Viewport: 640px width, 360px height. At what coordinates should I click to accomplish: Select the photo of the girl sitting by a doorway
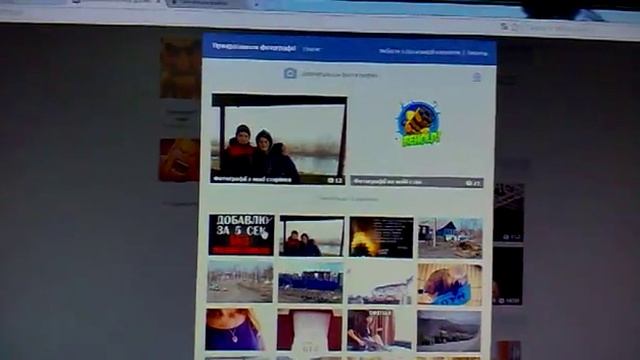tap(380, 331)
